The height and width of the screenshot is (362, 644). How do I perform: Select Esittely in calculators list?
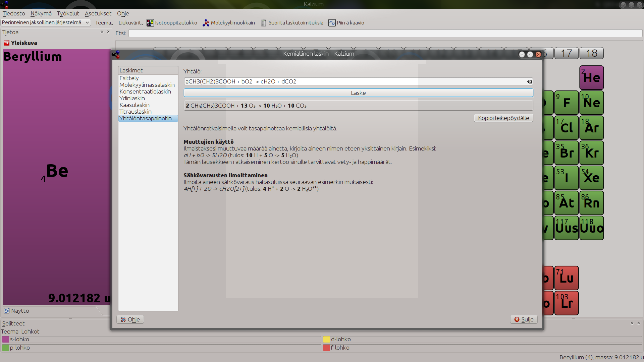click(x=148, y=78)
